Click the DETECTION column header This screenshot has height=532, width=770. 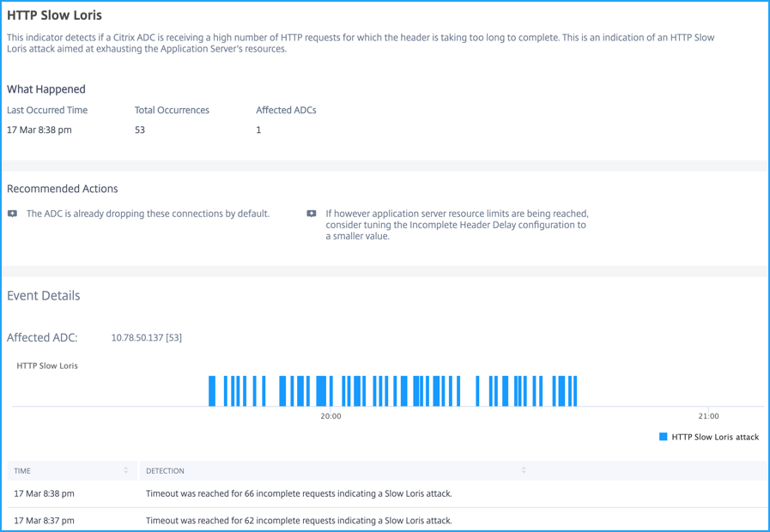[x=165, y=471]
